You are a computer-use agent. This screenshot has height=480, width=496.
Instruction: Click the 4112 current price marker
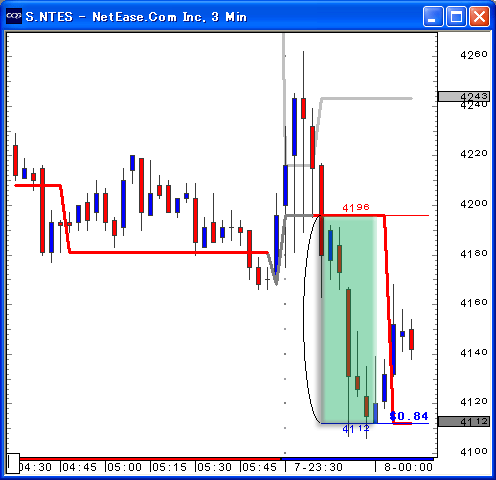[x=464, y=421]
